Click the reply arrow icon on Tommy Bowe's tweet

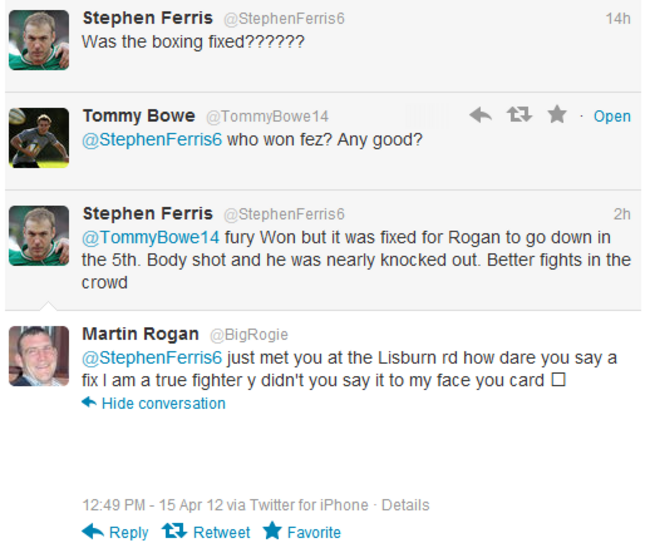(x=481, y=116)
